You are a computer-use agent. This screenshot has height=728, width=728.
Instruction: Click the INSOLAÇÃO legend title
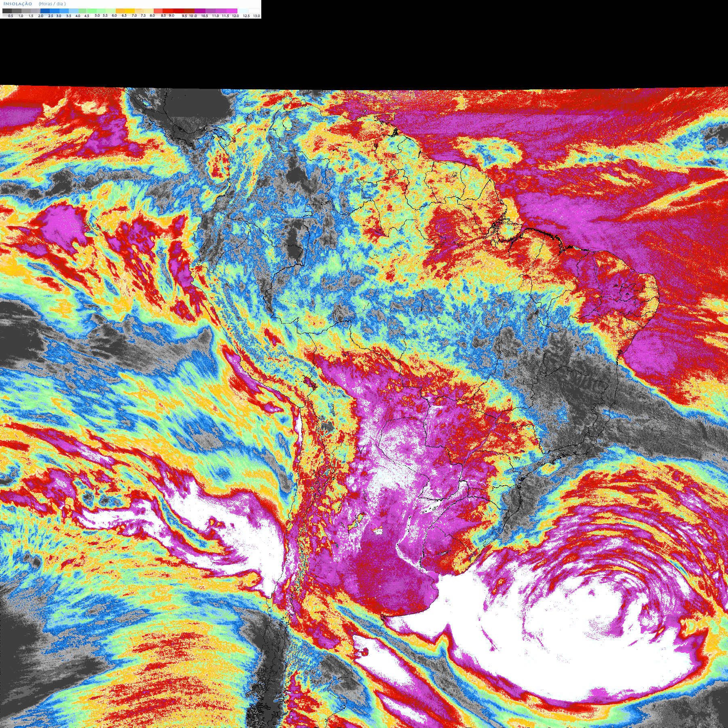(x=18, y=4)
